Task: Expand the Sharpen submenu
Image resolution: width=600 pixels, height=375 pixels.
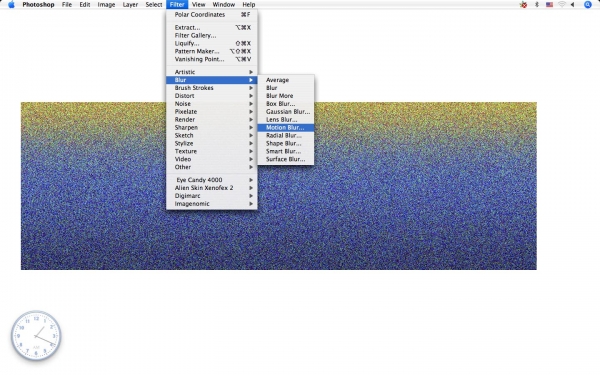Action: (212, 127)
